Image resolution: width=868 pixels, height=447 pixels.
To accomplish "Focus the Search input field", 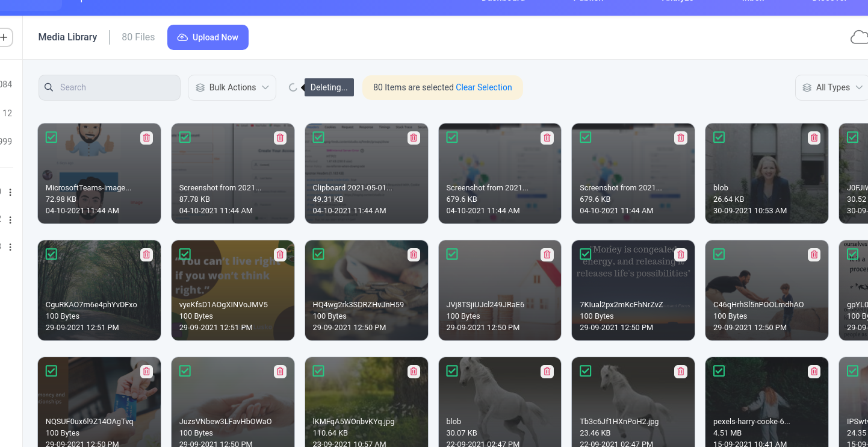I will point(110,87).
